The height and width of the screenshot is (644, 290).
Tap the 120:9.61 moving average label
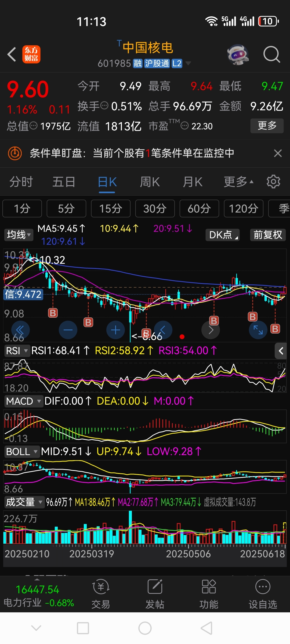(x=63, y=241)
